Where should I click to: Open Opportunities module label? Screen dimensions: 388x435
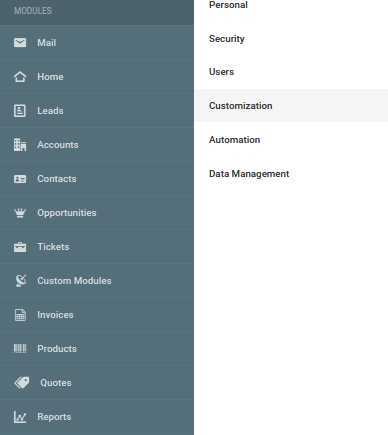click(67, 213)
